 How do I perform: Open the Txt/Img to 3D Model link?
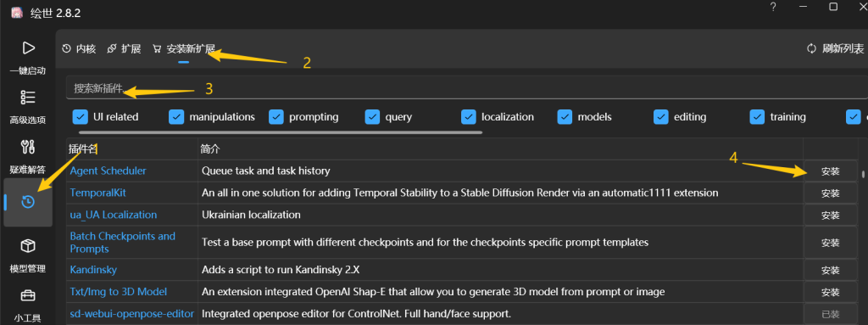[119, 292]
